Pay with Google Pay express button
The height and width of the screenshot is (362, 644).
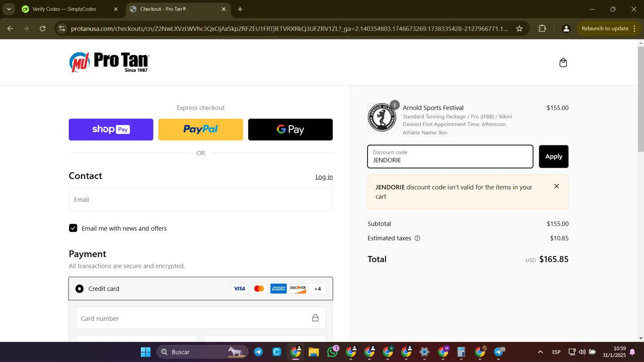290,130
